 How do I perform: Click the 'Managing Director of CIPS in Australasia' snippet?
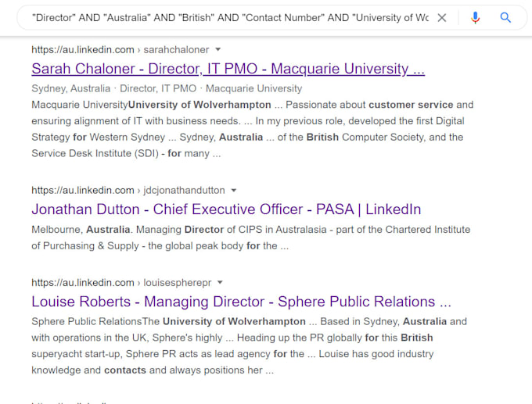(x=232, y=230)
